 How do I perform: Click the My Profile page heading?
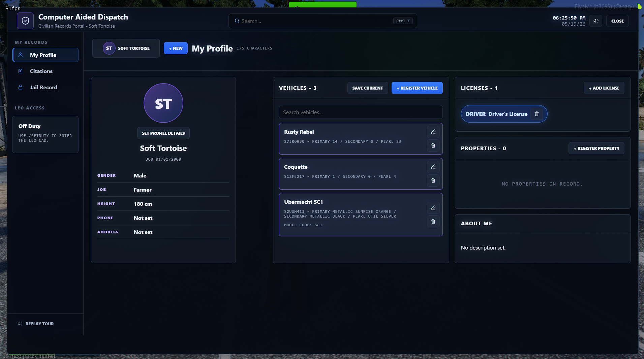coord(212,48)
